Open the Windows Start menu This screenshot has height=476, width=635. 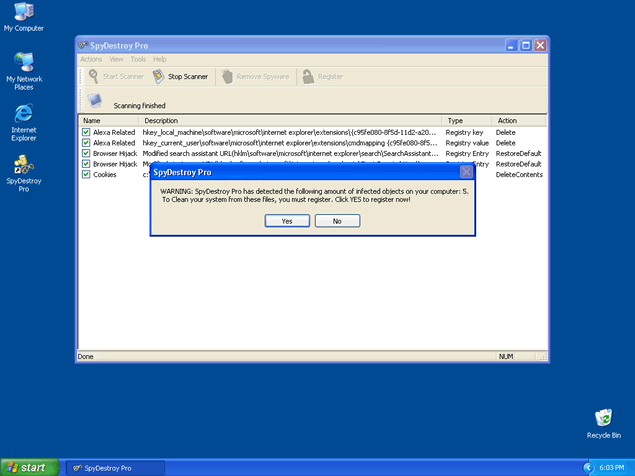(x=27, y=467)
